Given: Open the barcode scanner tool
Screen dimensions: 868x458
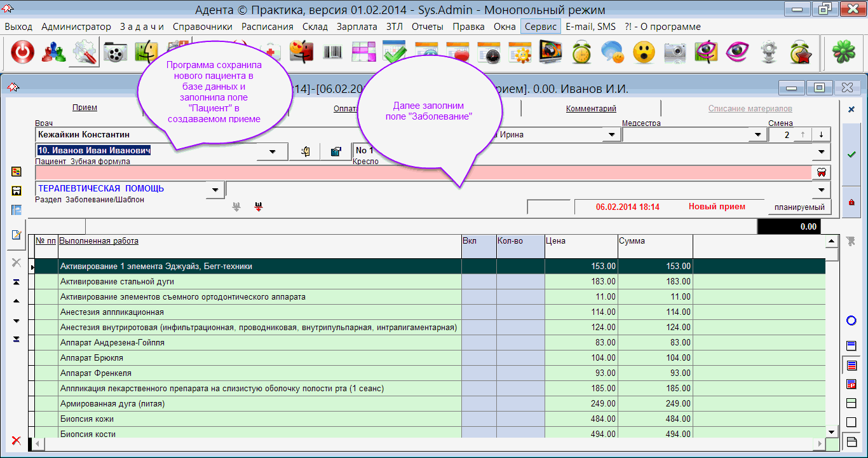Looking at the screenshot, I should 333,52.
